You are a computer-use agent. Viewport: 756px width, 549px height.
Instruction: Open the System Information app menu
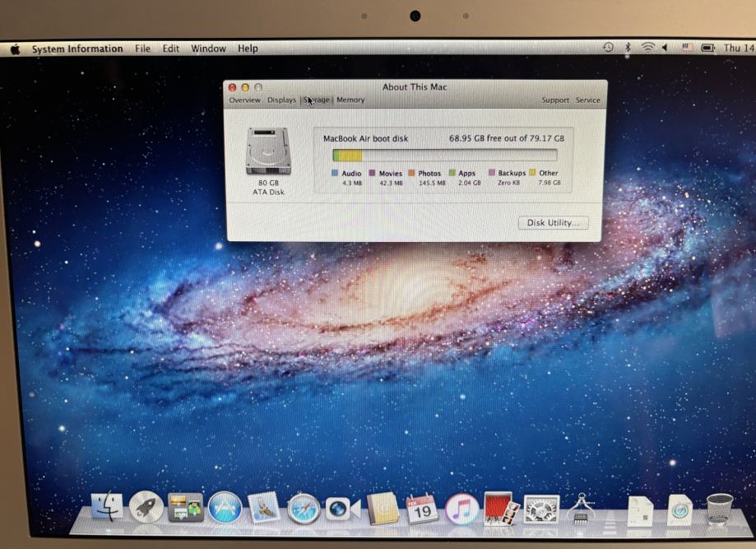coord(77,49)
